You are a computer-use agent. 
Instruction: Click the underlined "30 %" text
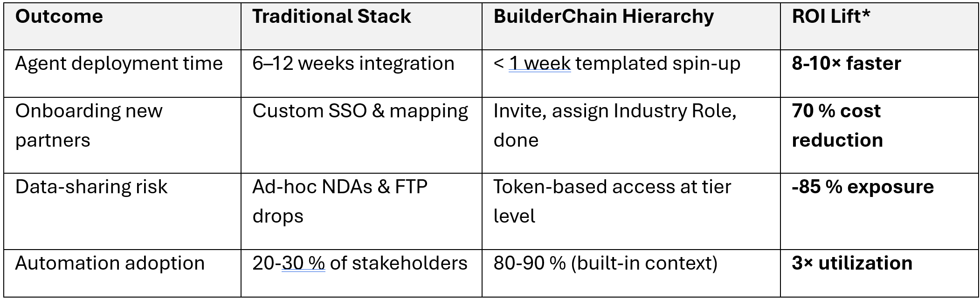[x=303, y=264]
